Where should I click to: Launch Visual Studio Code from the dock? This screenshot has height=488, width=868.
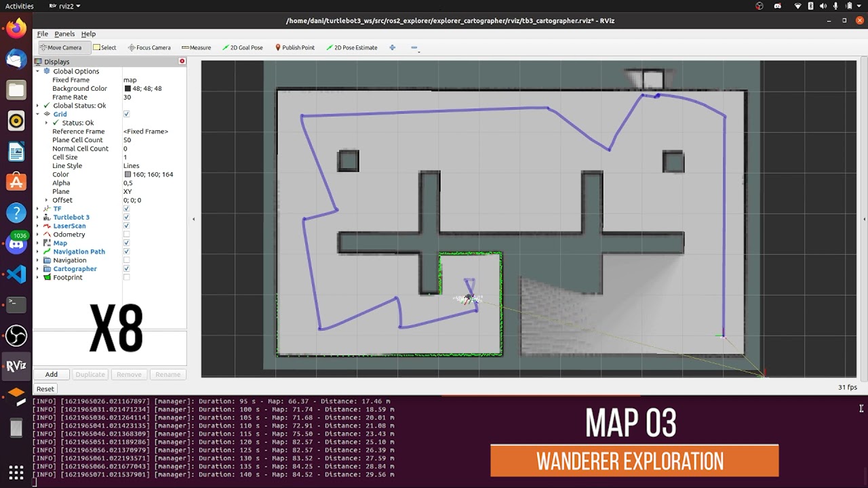(16, 274)
